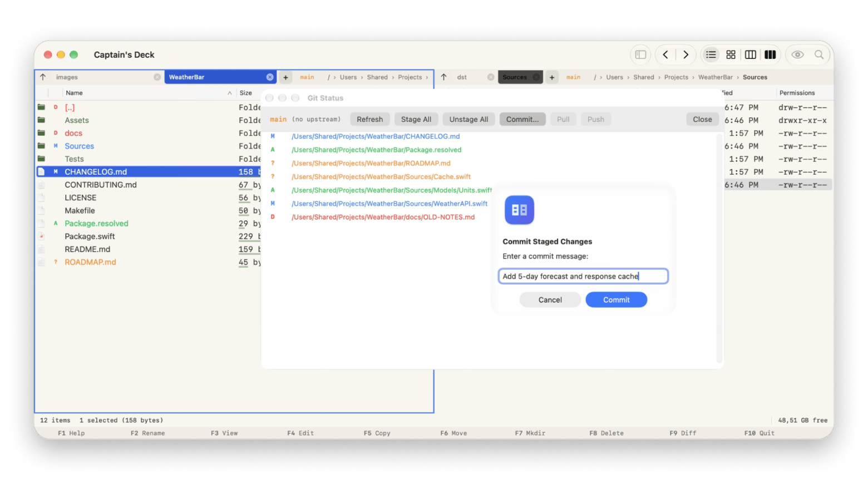Close the images tab
Screen dimensions: 868x484
[157, 77]
